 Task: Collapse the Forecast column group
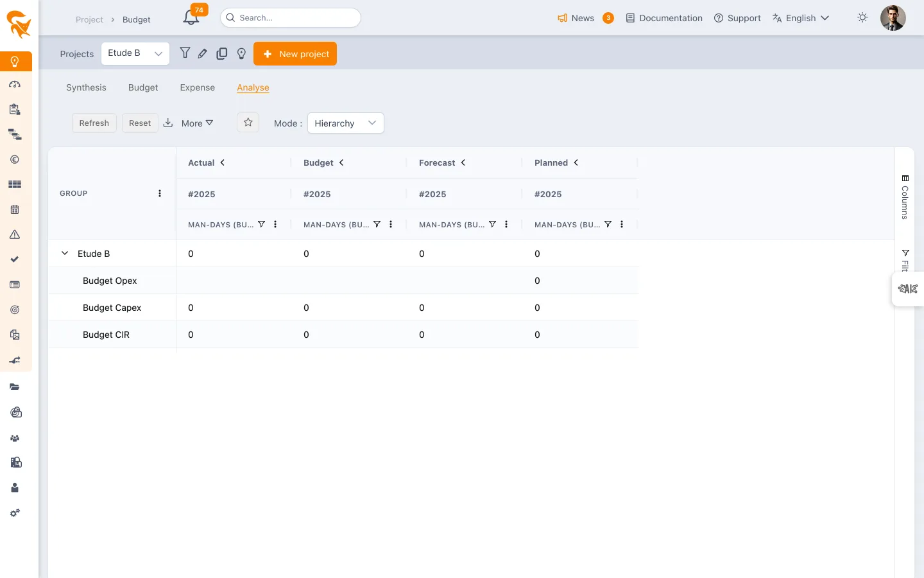[463, 162]
